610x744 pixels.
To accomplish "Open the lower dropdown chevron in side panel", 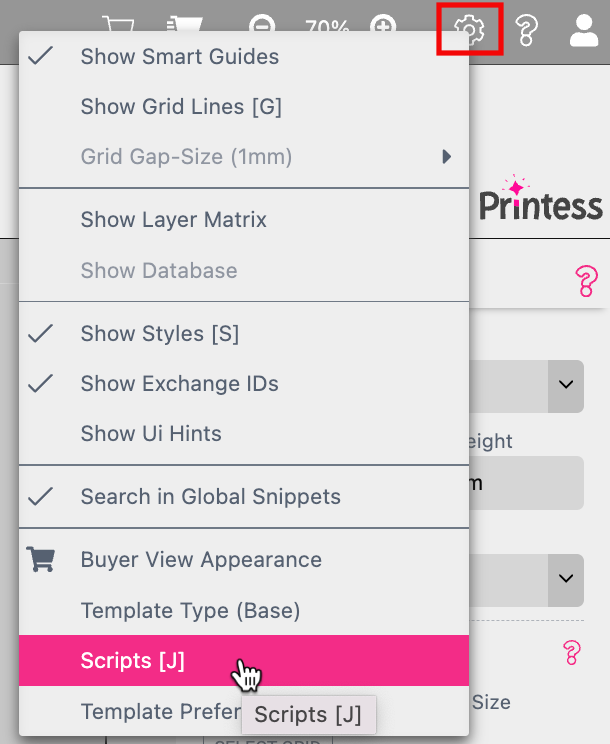I will click(566, 580).
